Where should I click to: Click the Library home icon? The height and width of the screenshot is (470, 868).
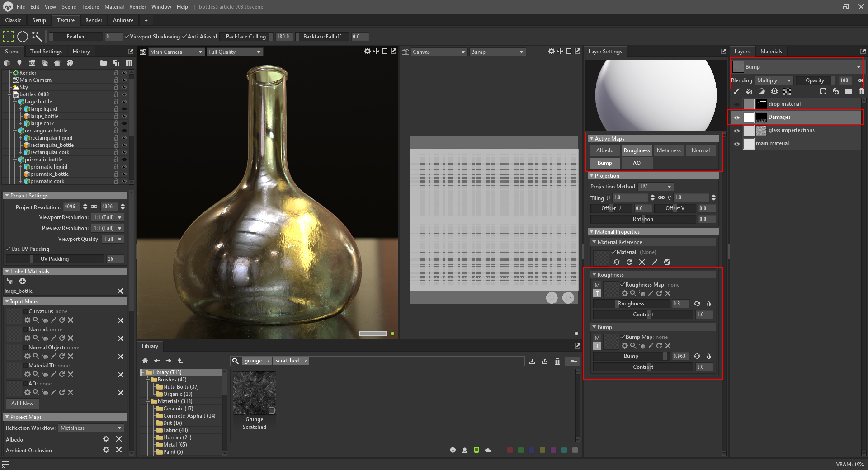tap(145, 361)
